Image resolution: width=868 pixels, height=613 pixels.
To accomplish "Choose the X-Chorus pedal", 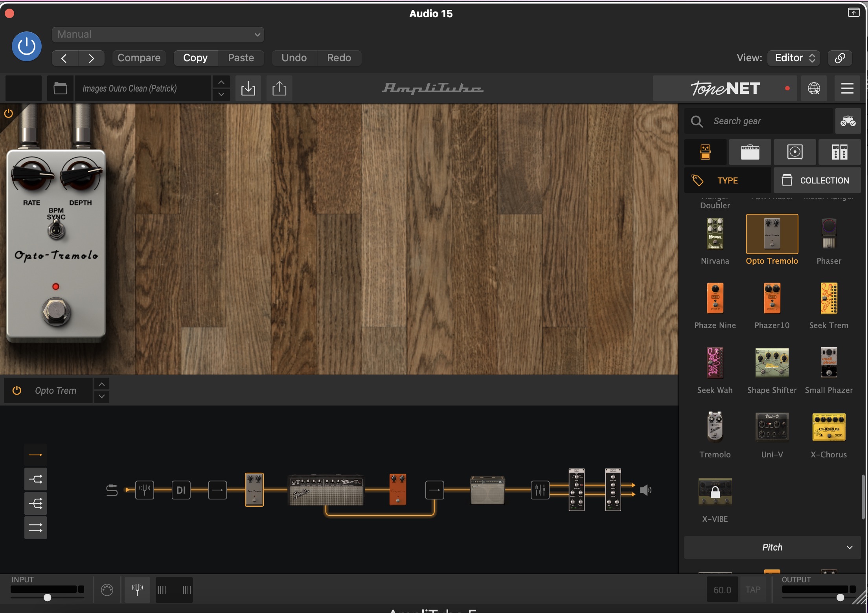I will 829,427.
